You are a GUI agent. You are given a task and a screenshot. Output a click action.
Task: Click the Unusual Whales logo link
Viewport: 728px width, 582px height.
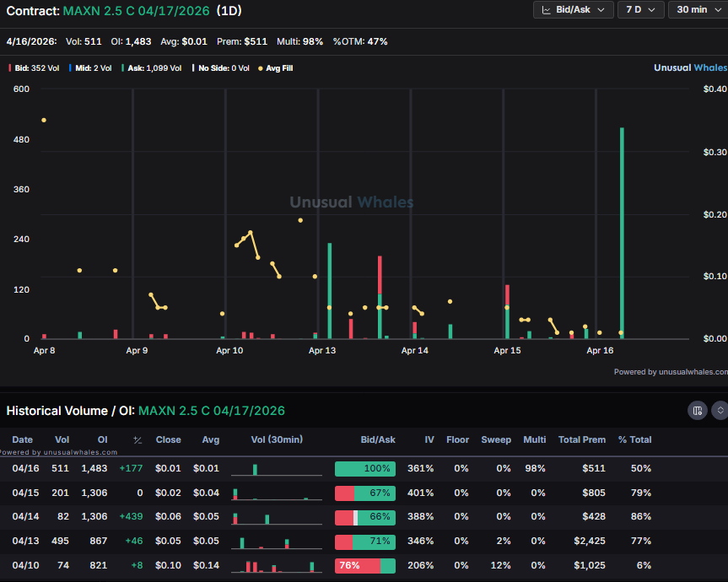(x=690, y=67)
